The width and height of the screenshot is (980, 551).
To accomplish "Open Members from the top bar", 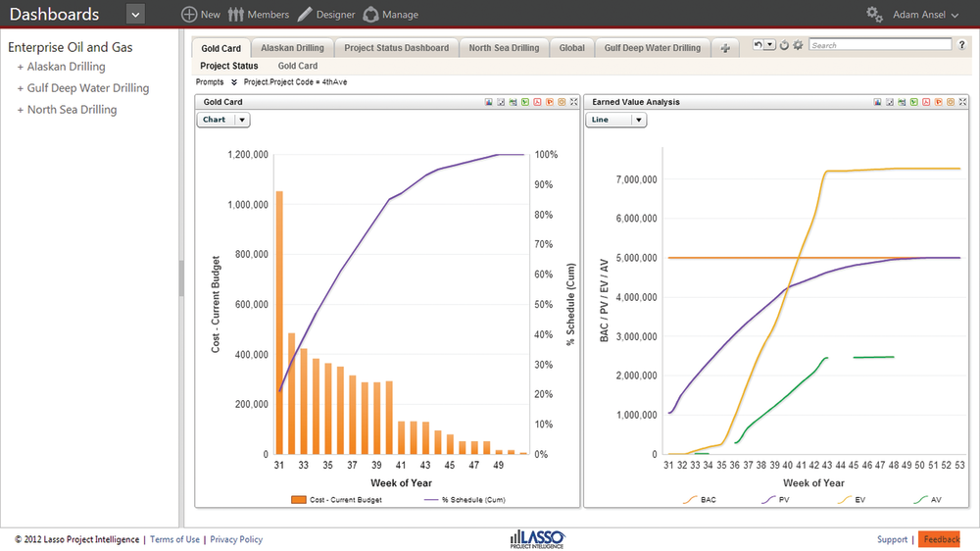I will pos(258,15).
